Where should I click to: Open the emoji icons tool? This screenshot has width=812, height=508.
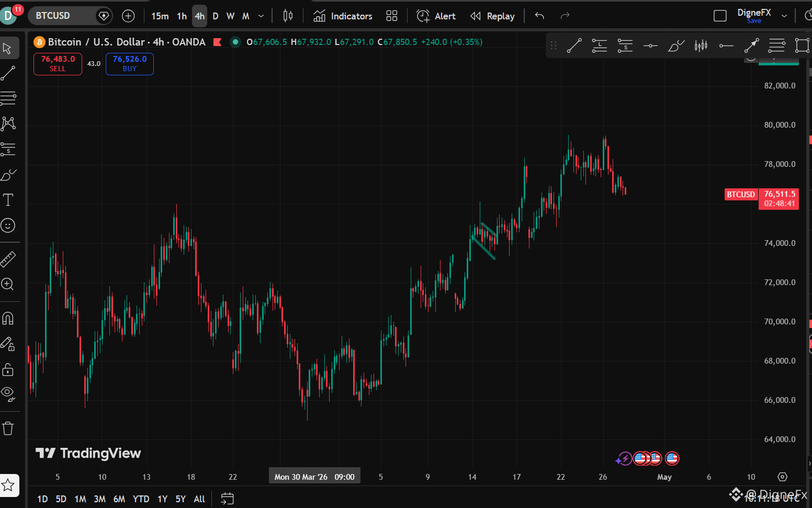point(8,225)
